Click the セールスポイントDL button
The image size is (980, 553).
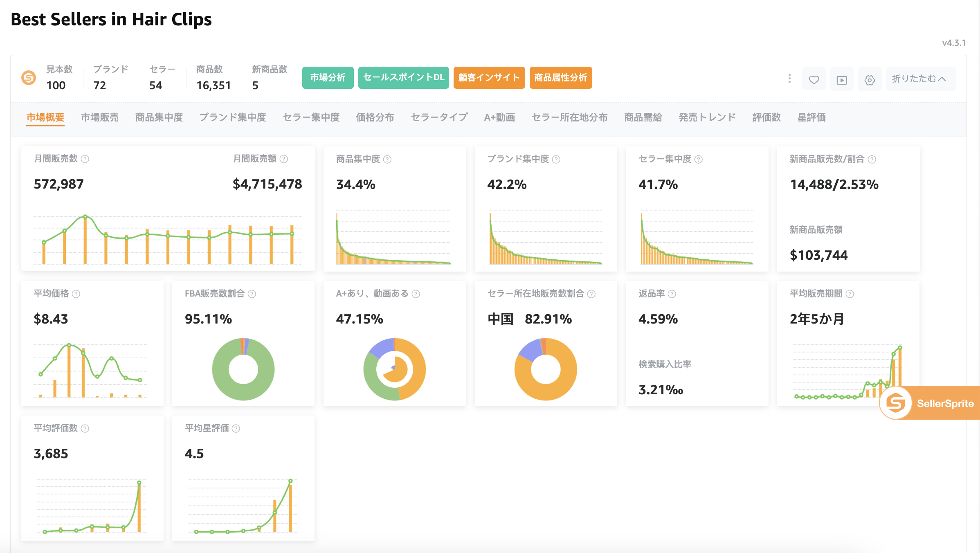coord(404,78)
